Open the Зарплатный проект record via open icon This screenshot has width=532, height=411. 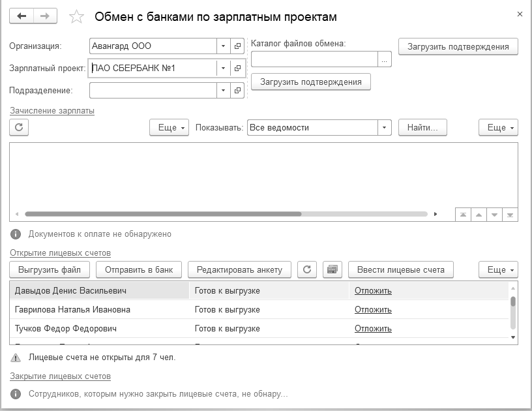click(237, 68)
